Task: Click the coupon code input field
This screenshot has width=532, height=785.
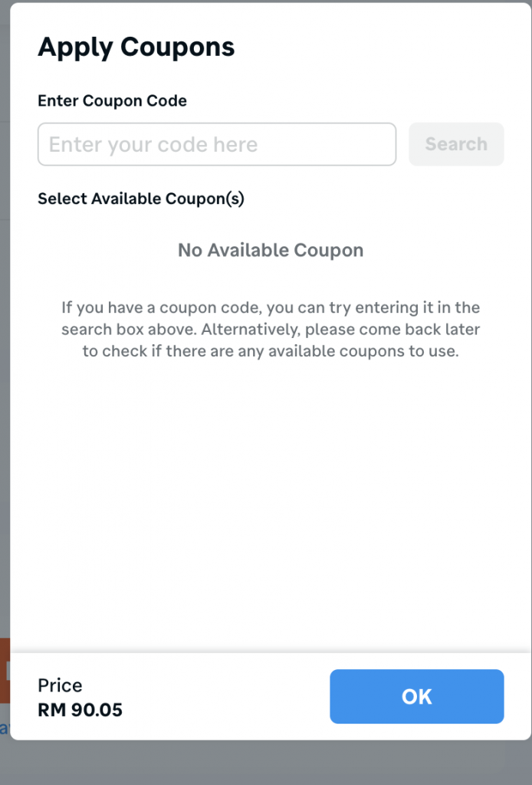Action: point(216,144)
